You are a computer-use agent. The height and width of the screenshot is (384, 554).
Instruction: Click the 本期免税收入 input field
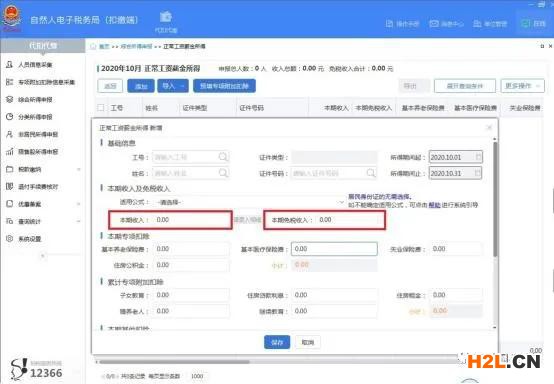coord(349,220)
